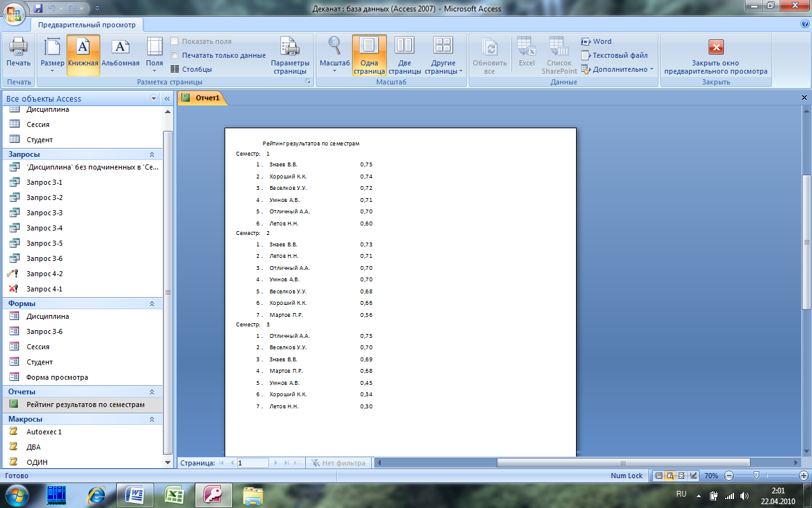Select macro ОДИН
The height and width of the screenshot is (508, 812).
[x=82, y=462]
